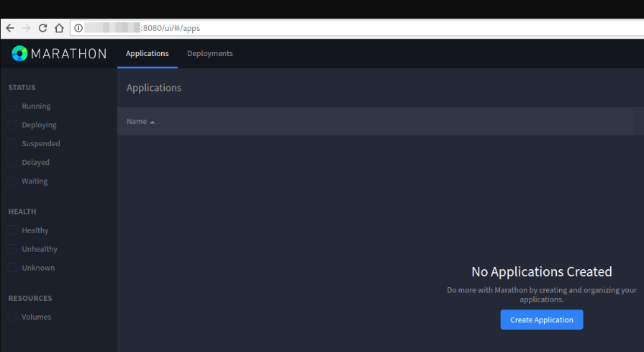The image size is (644, 352).
Task: Switch to the Applications tab
Action: [x=147, y=53]
